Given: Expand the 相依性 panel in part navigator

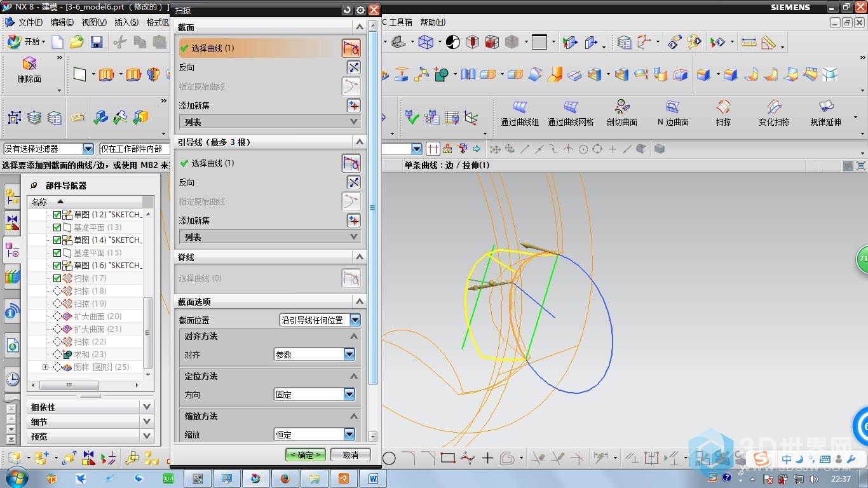Looking at the screenshot, I should (147, 407).
